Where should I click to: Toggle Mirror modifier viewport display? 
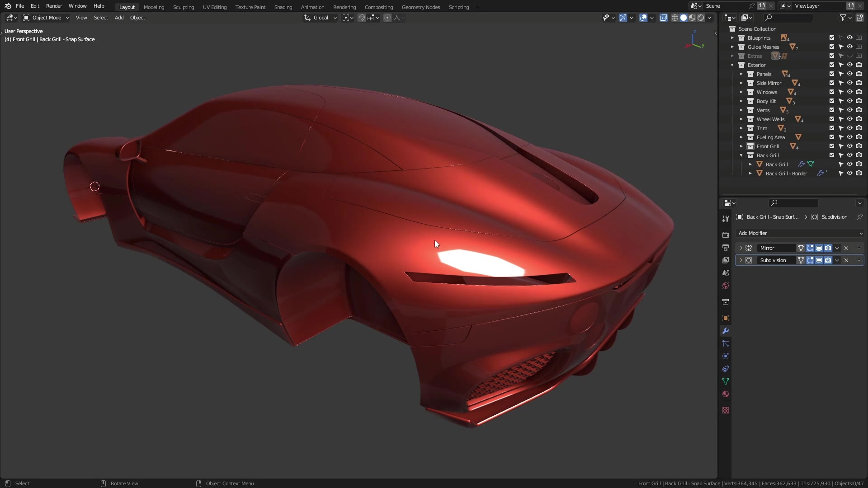819,248
